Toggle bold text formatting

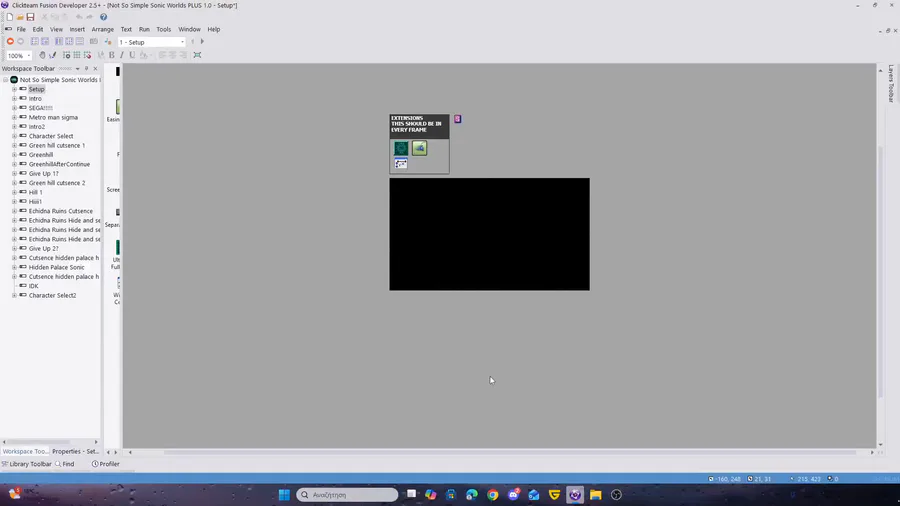coord(112,55)
